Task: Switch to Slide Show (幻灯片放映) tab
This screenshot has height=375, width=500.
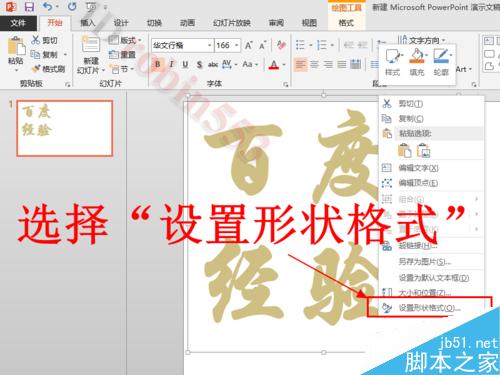Action: point(232,23)
